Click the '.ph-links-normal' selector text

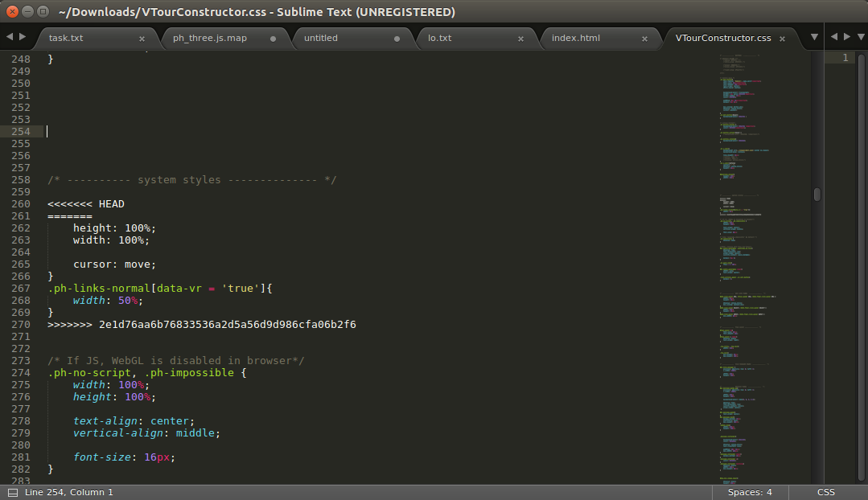pyautogui.click(x=98, y=289)
